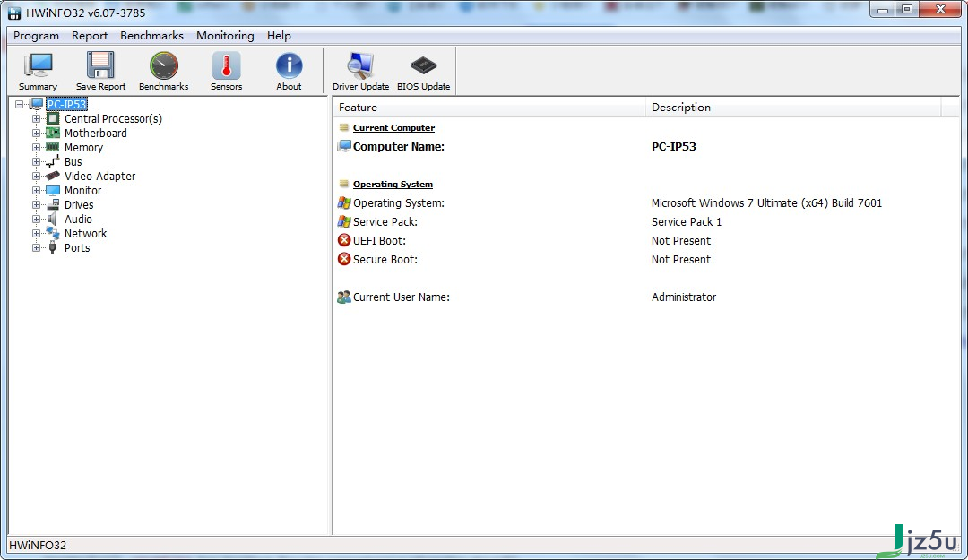Expand the Memory node
This screenshot has width=968, height=560.
tap(36, 147)
